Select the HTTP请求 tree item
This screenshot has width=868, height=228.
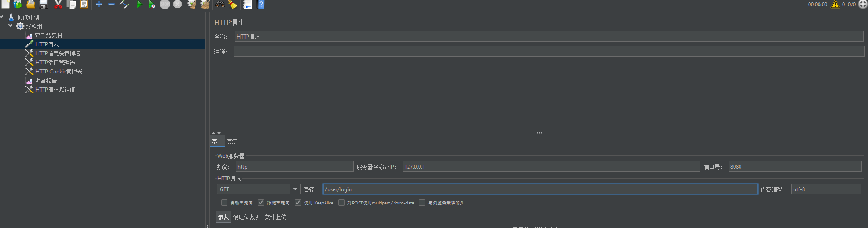[47, 44]
